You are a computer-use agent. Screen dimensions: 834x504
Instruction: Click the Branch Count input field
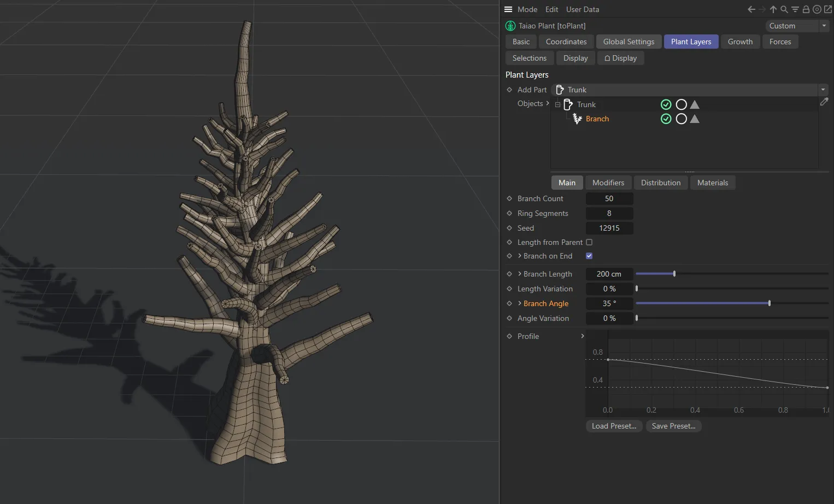coord(609,198)
